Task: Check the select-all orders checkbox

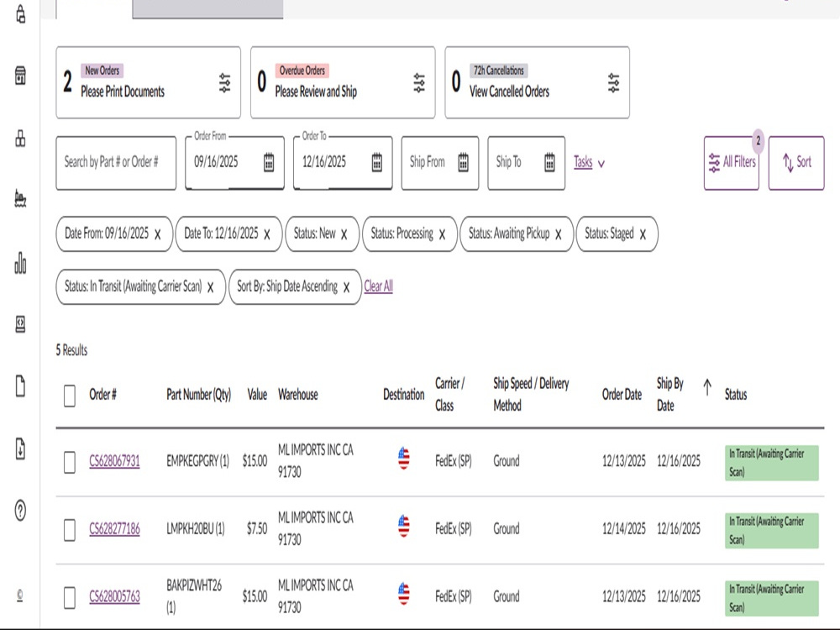Action: [70, 396]
